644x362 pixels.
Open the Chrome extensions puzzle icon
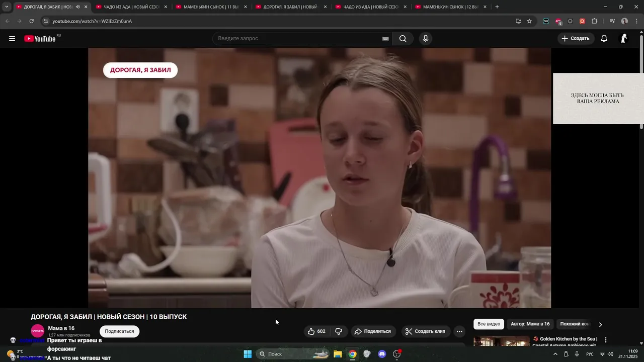(x=595, y=21)
